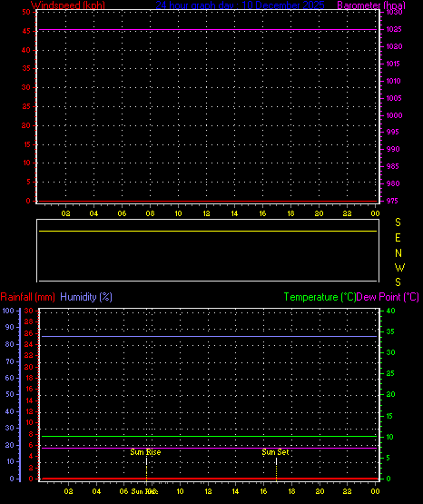Image resolution: width=423 pixels, height=504 pixels.
Task: Click the 40 temperature scale value
Action: point(390,311)
